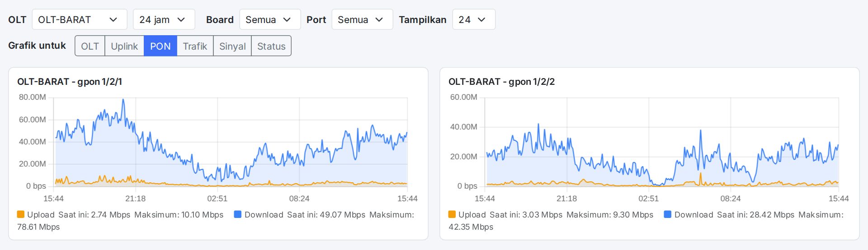Toggle Upload legend swatch in gpon 1/2/1 chart
Image resolution: width=868 pixels, height=250 pixels.
pos(20,214)
